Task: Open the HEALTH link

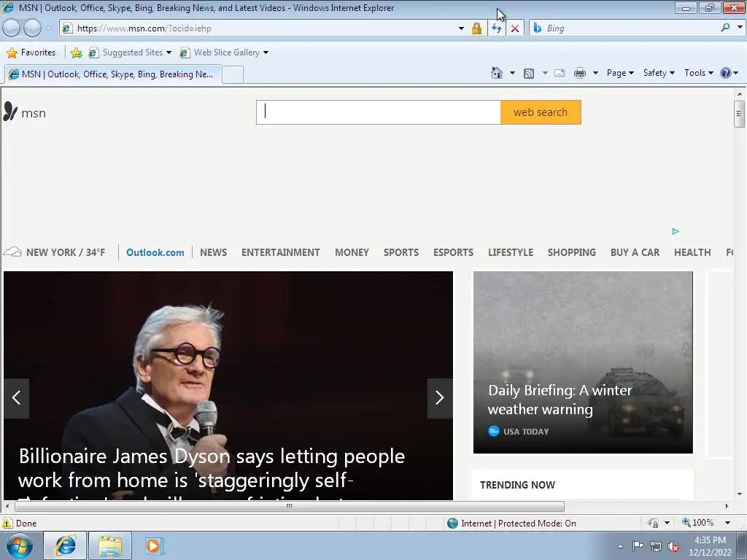Action: [692, 252]
